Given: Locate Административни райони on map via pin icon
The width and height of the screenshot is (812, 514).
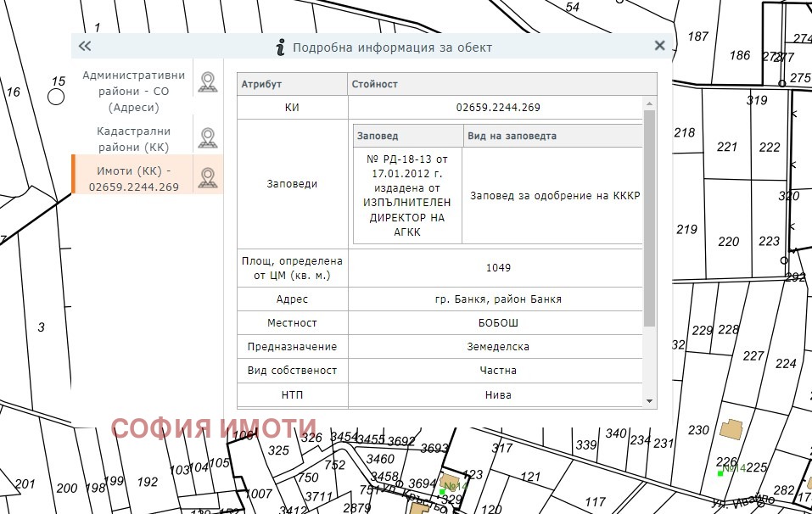Looking at the screenshot, I should pos(208,81).
